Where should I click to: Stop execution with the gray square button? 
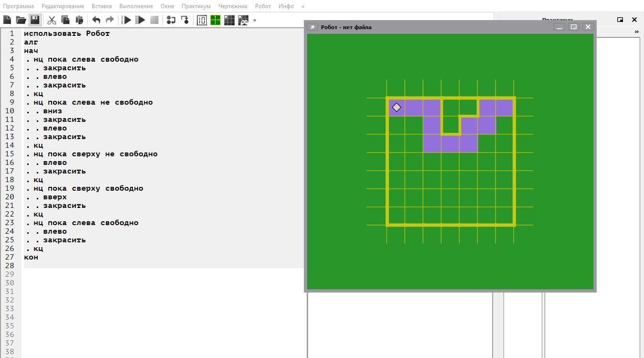pyautogui.click(x=154, y=20)
